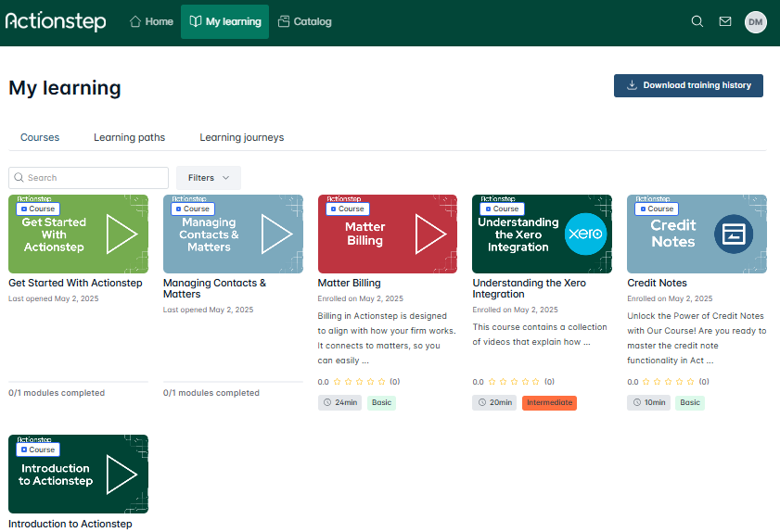Switch to the Learning journeys tab
This screenshot has width=780, height=532.
point(242,137)
